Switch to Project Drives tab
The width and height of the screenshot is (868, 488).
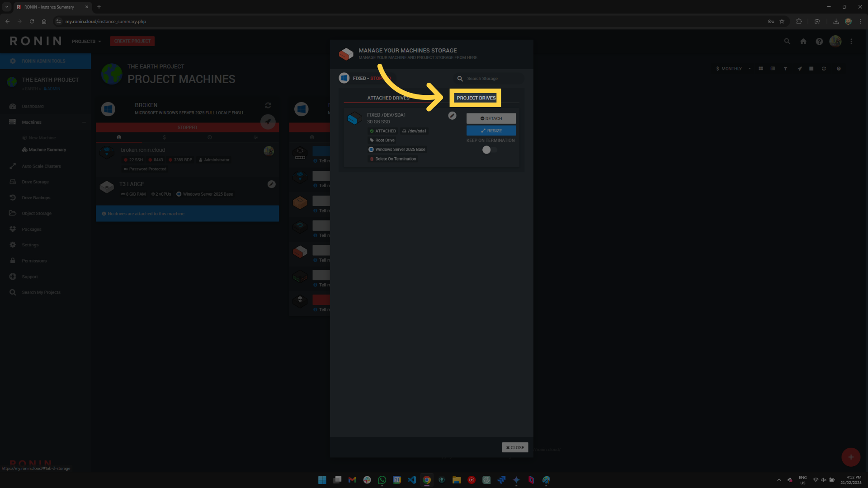tap(476, 98)
